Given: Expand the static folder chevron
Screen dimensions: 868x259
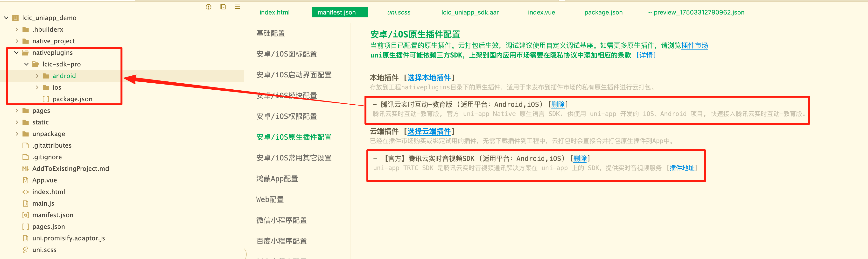Looking at the screenshot, I should tap(17, 122).
